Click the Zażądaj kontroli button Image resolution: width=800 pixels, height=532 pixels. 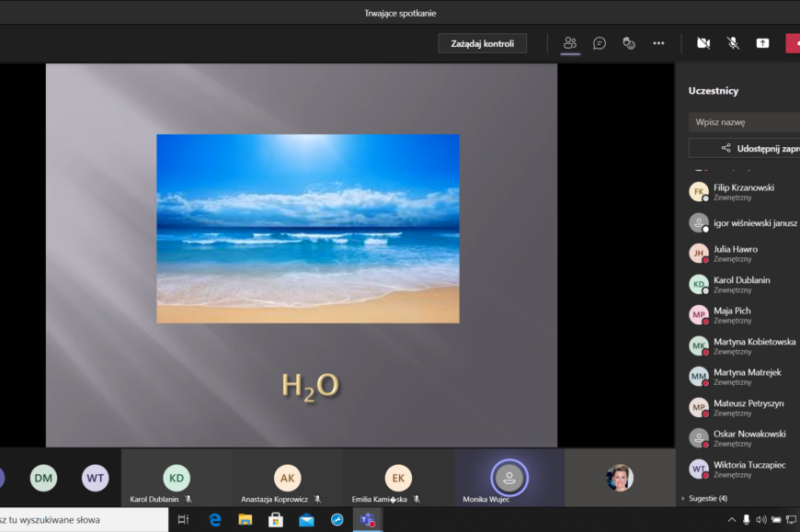pyautogui.click(x=482, y=43)
